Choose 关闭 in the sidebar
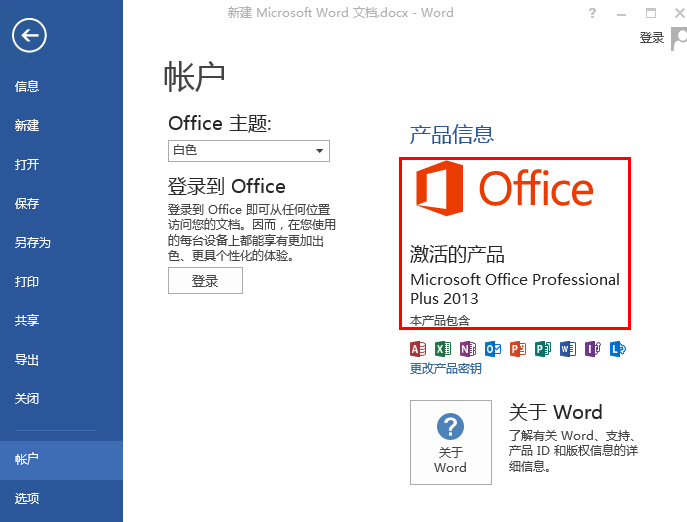The image size is (687, 522). (61, 398)
